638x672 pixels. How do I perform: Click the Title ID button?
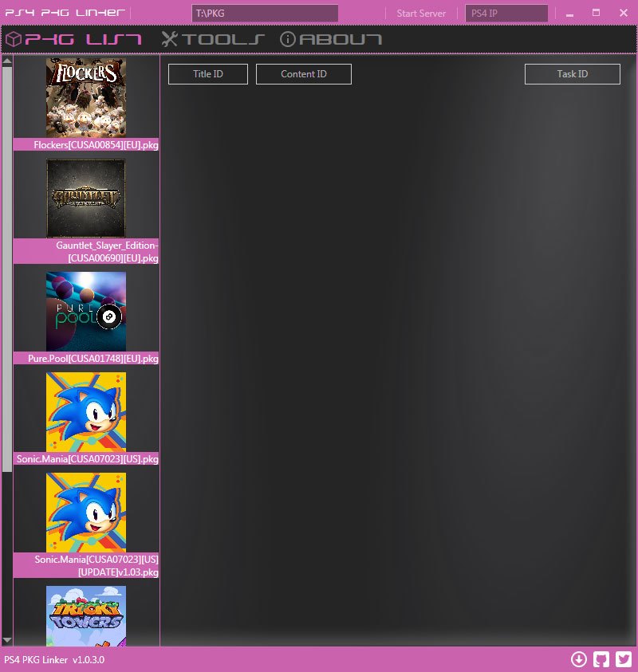tap(208, 74)
